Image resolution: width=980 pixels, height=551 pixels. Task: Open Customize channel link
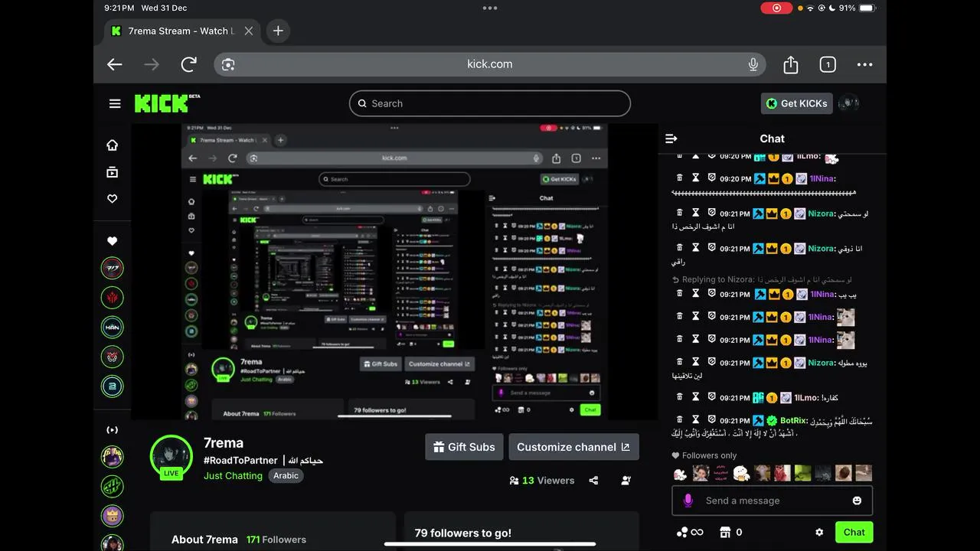(573, 447)
